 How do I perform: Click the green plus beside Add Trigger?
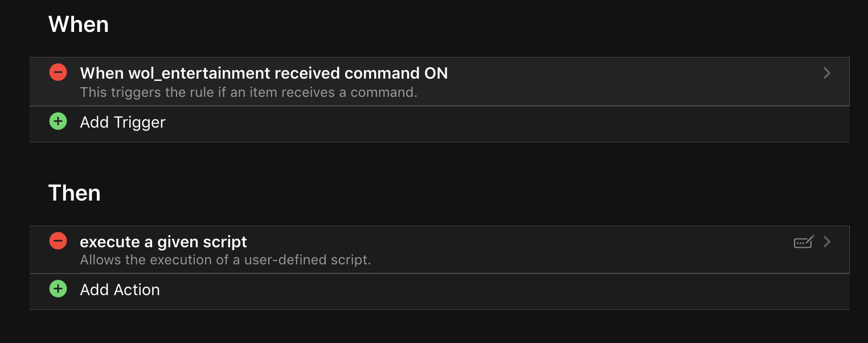tap(58, 121)
